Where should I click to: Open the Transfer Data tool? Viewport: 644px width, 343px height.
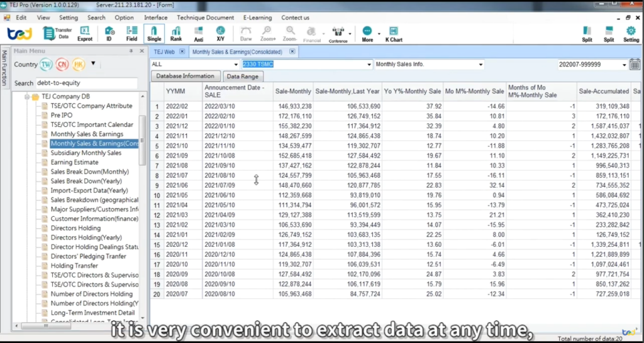tap(57, 33)
